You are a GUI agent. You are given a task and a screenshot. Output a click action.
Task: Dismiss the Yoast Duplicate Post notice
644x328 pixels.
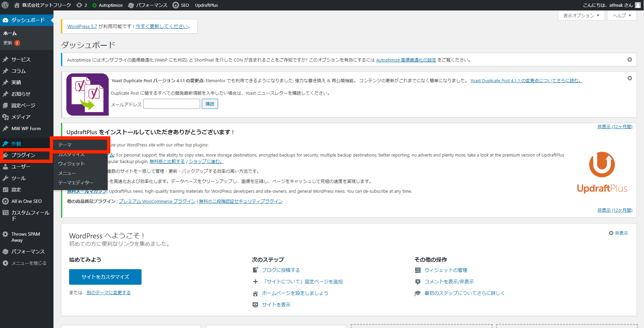point(630,78)
